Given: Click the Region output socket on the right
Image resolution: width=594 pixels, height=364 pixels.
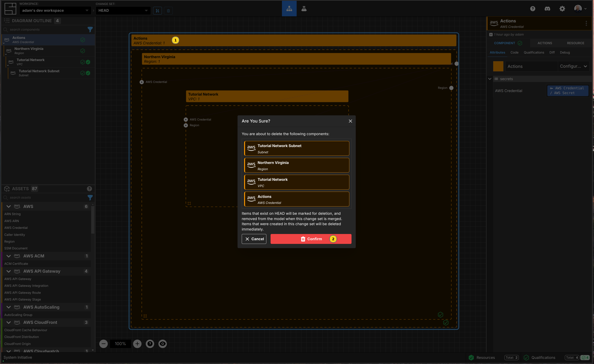Looking at the screenshot, I should pos(451,88).
